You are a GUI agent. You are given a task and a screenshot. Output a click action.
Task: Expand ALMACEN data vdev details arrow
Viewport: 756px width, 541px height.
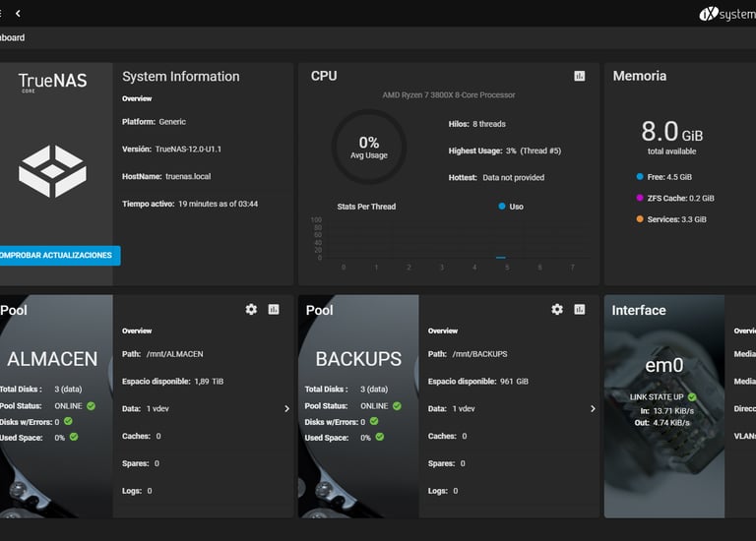[x=286, y=408]
